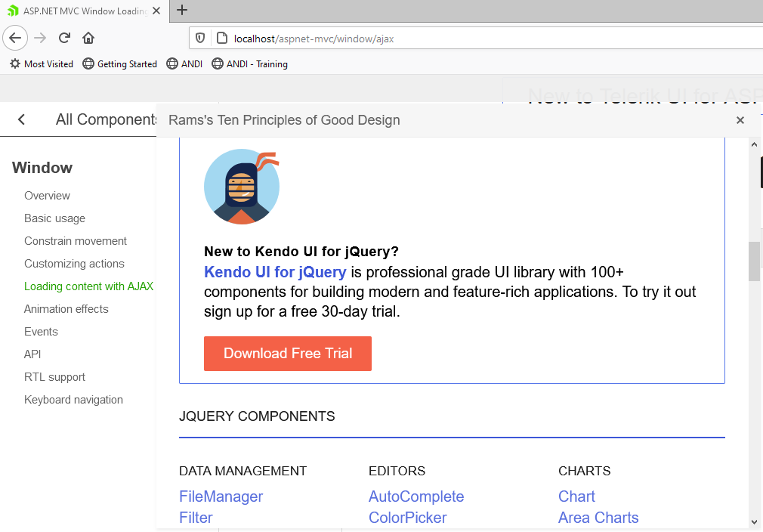Select the ASP.NET MVC Window Loading tab
This screenshot has height=532, width=763.
point(83,11)
